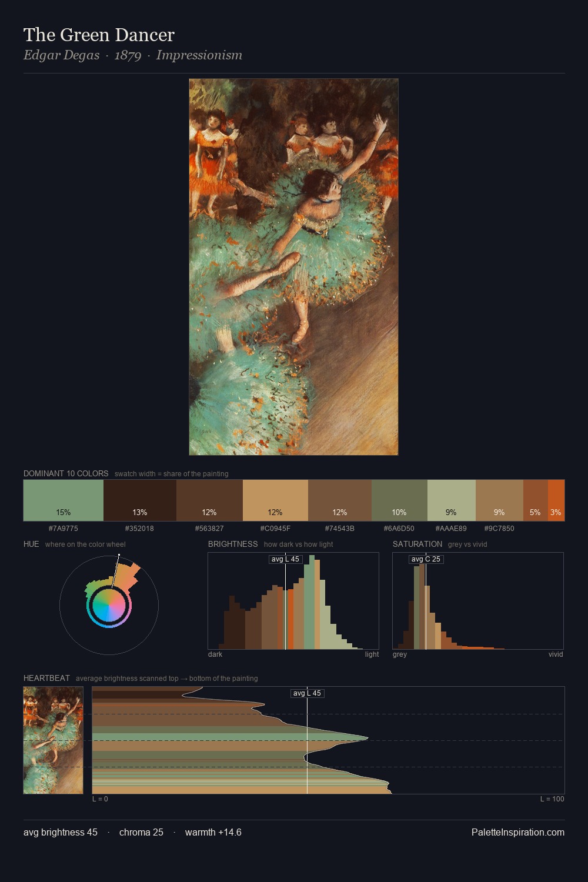Click the title 'The Green Dancer'

[x=99, y=35]
